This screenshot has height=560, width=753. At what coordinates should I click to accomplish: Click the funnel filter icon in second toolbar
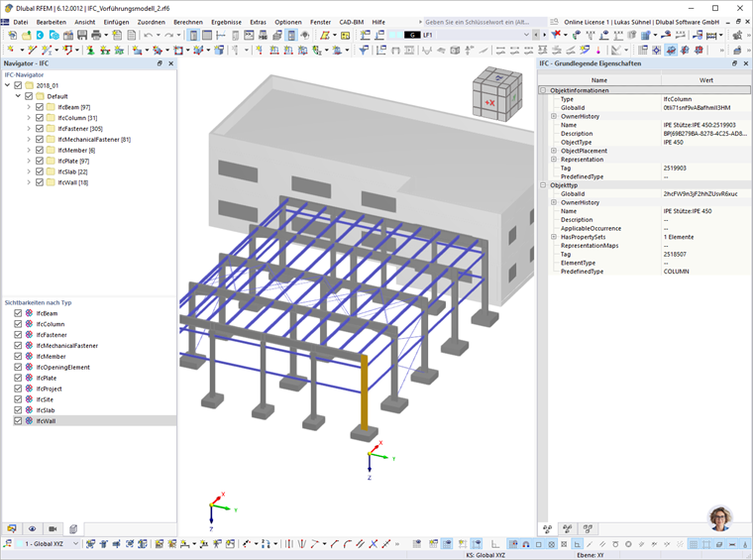point(364,50)
